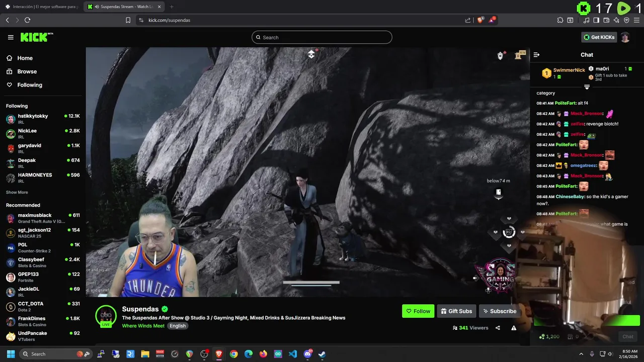Viewport: 644px width, 362px height.
Task: Open NickLee channel in Following
Action: [43, 133]
